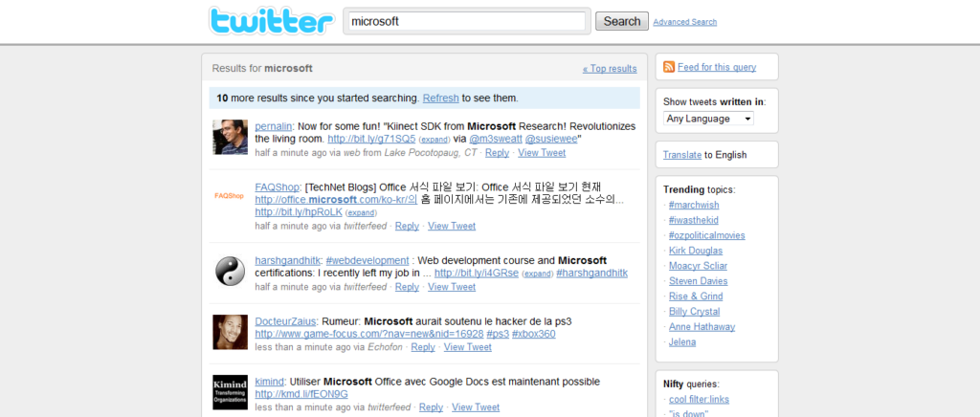Open the Any Language dropdown
Screen dimensions: 980x417
tap(708, 119)
